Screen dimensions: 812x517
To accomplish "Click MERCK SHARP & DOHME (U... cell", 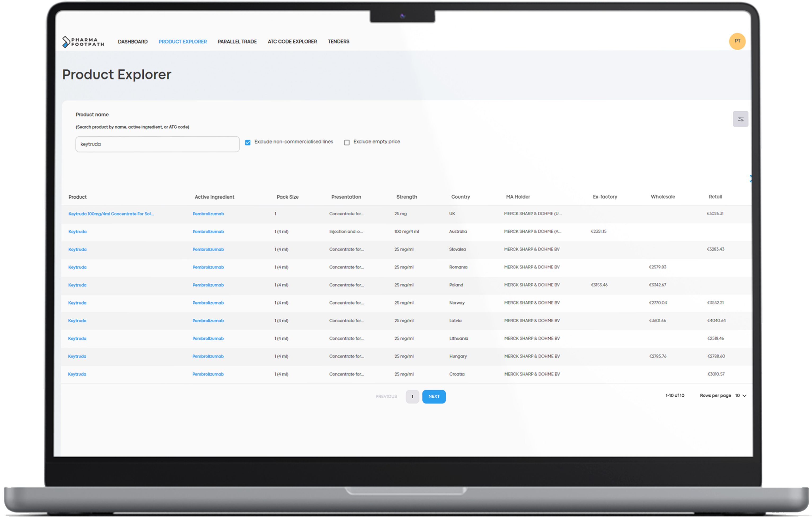I will pos(533,214).
